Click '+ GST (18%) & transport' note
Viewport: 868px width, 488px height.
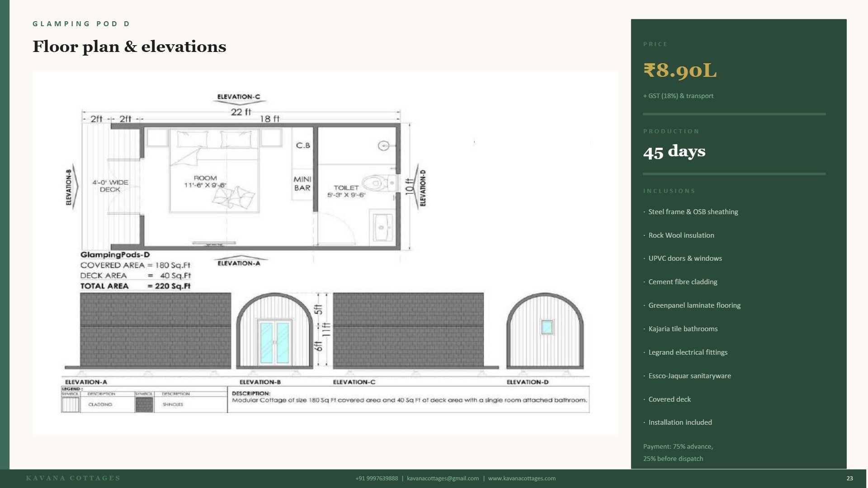click(678, 96)
